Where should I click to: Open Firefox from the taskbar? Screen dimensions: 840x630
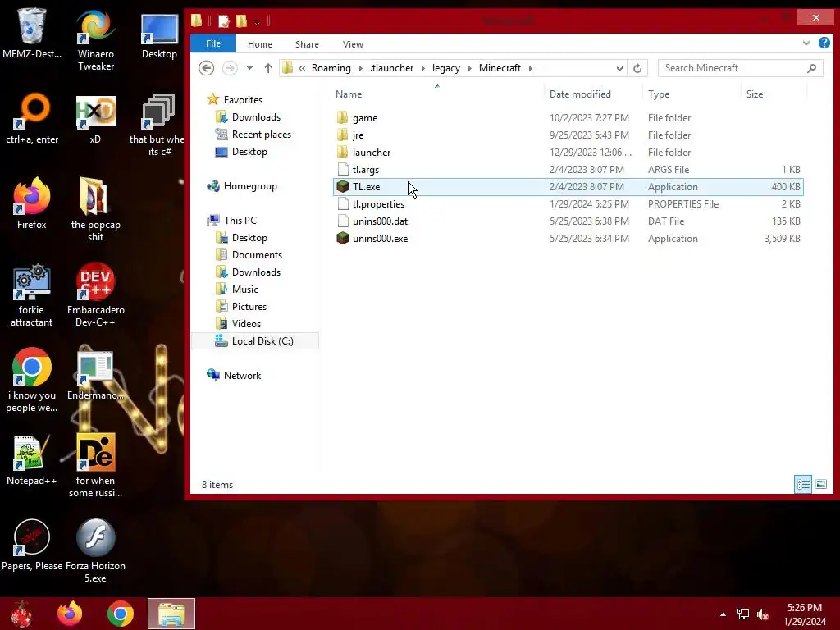pos(70,614)
